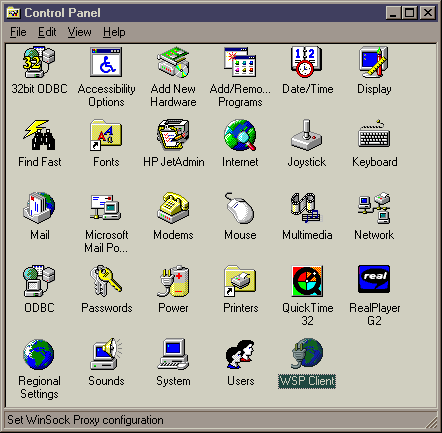The image size is (442, 433).
Task: Click the Find Fast binoculars icon
Action: (x=39, y=135)
